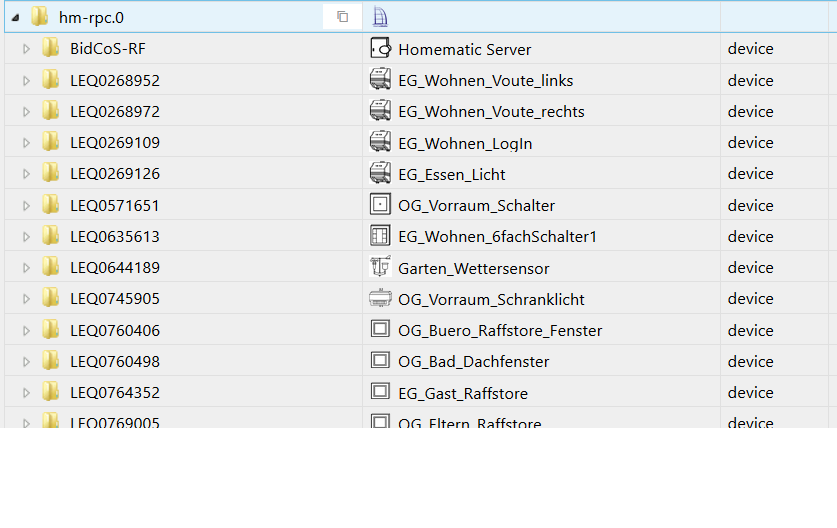Expand the LEQ0268972 node
Image resolution: width=837 pixels, height=528 pixels.
26,112
